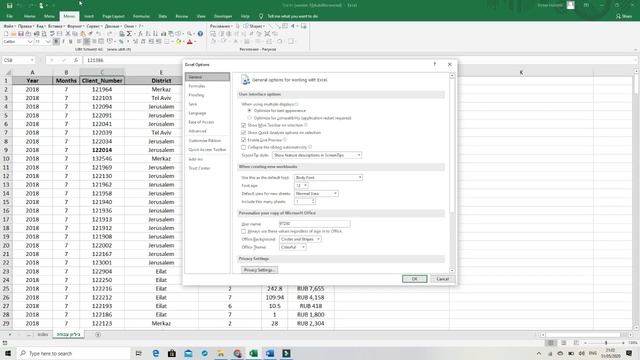This screenshot has width=640, height=360.
Task: Click the yellow Fill Color bucket icon
Action: 178,42
